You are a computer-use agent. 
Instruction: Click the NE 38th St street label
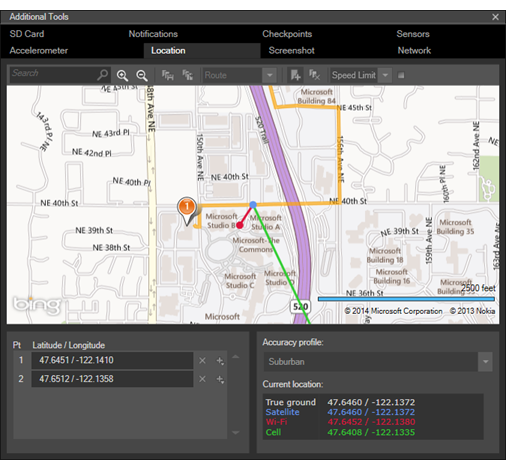click(111, 248)
